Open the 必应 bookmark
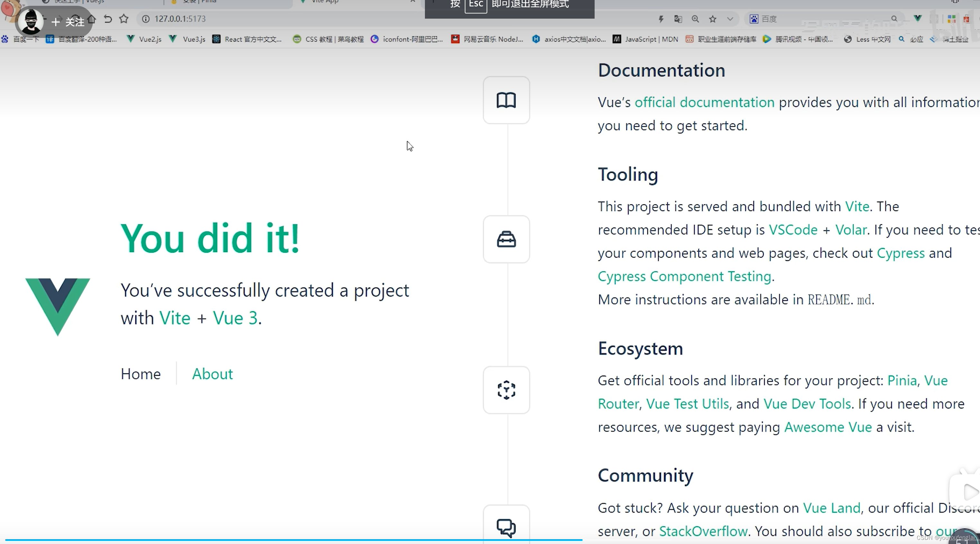980x544 pixels. click(x=911, y=39)
